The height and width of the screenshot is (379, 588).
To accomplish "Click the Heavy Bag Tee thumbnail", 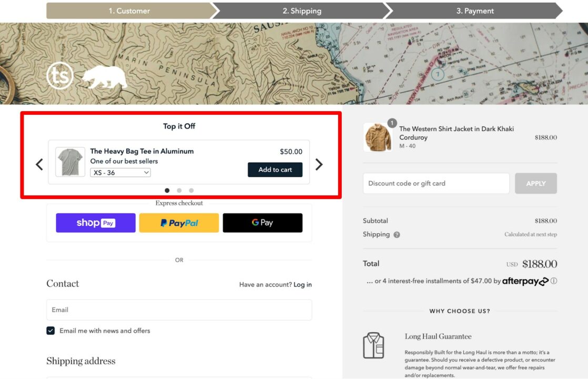I will click(x=70, y=162).
